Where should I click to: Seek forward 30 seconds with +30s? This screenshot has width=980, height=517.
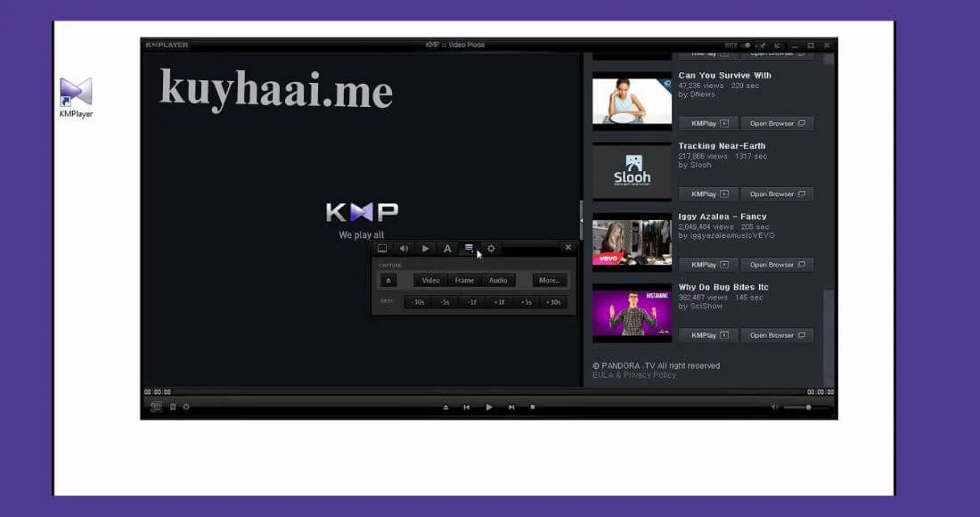click(553, 302)
